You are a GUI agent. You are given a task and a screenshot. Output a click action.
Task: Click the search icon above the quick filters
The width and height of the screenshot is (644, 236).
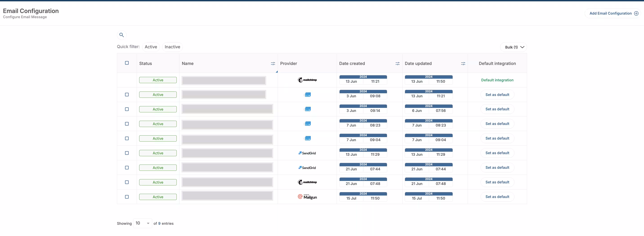coord(122,35)
